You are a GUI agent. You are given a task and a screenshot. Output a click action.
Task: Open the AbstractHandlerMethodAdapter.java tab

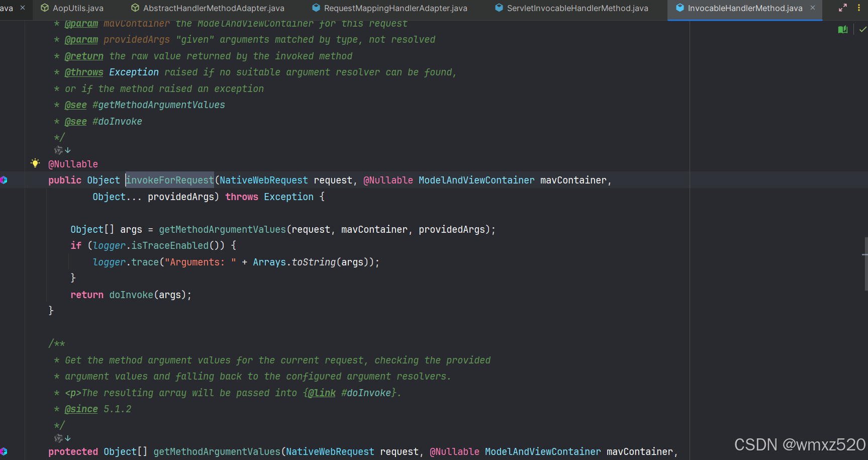(x=208, y=8)
